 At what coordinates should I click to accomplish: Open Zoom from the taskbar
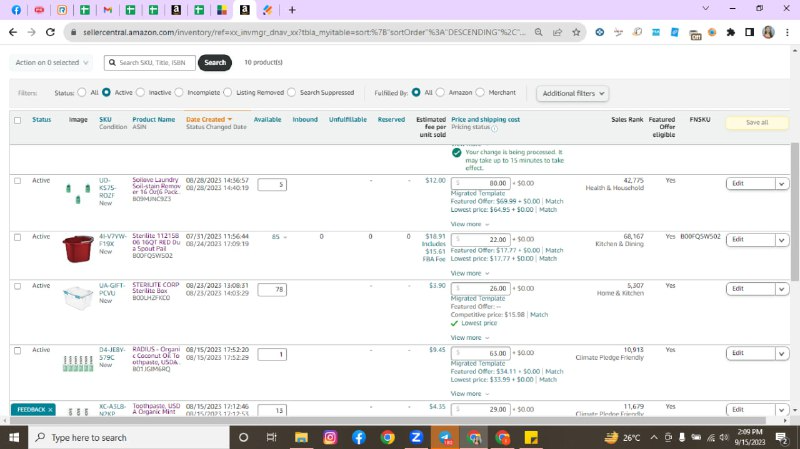[416, 437]
